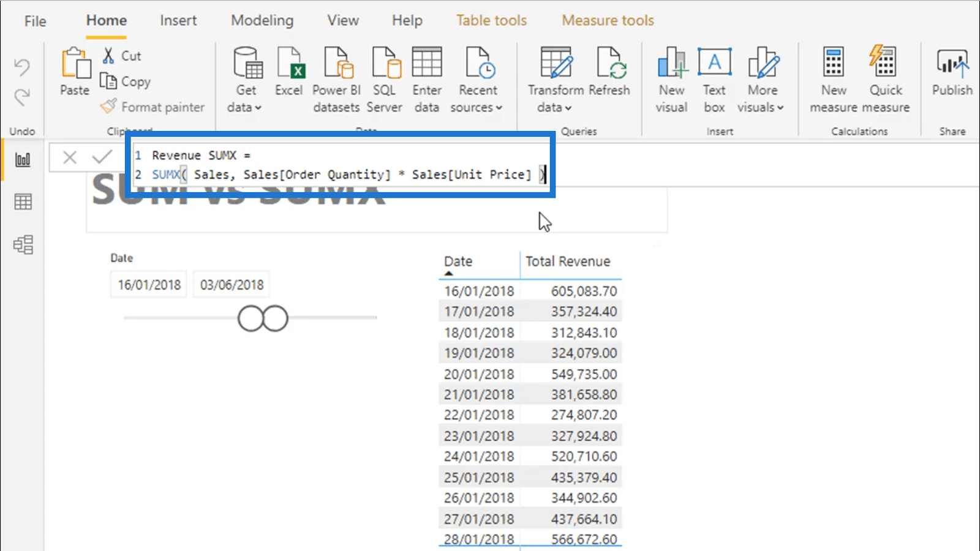Insert a Text box
The height and width of the screenshot is (551, 980).
[714, 80]
